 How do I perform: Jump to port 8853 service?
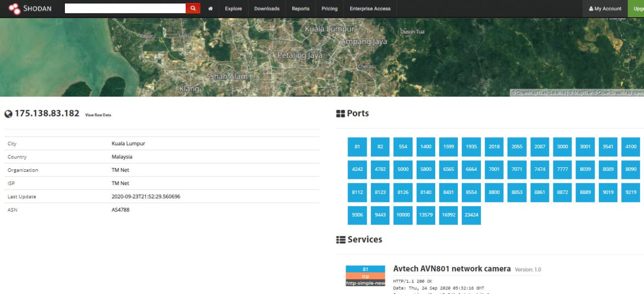tap(517, 192)
